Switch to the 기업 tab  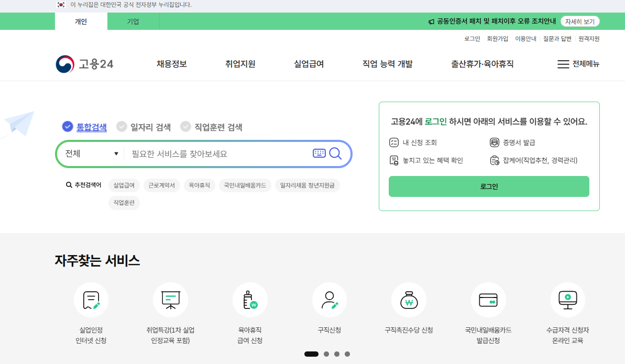click(134, 21)
